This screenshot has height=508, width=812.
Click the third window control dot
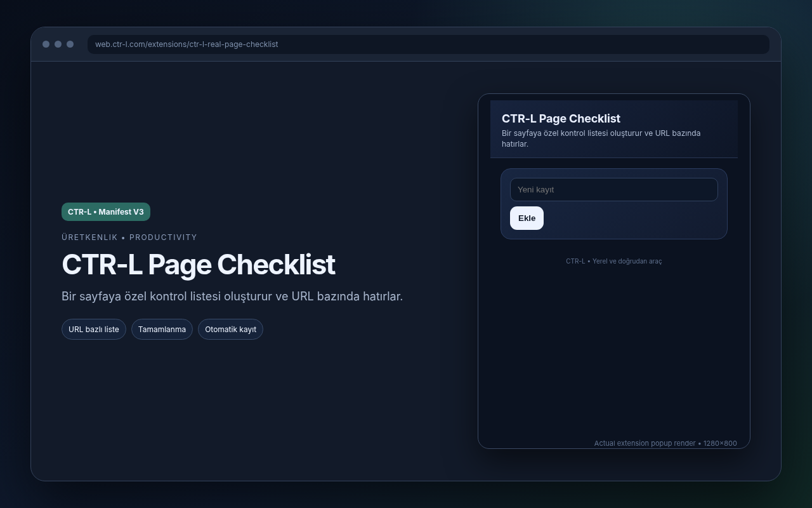(x=70, y=44)
